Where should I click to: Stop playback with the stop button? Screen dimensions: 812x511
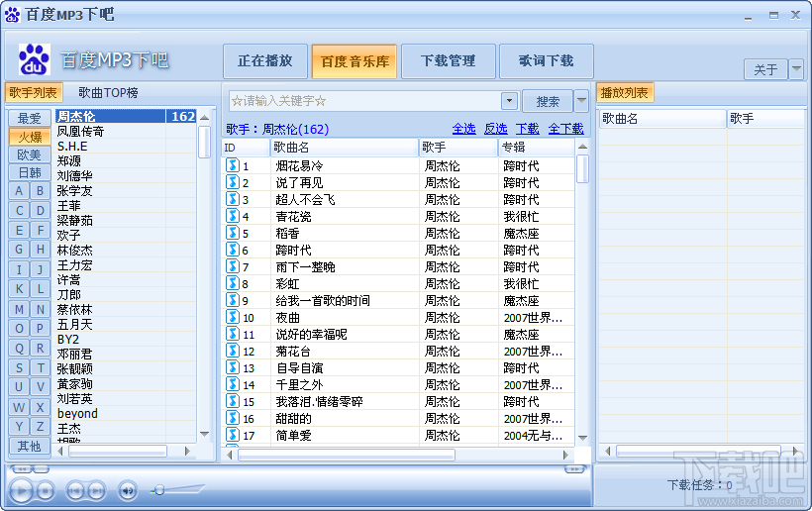(x=46, y=490)
